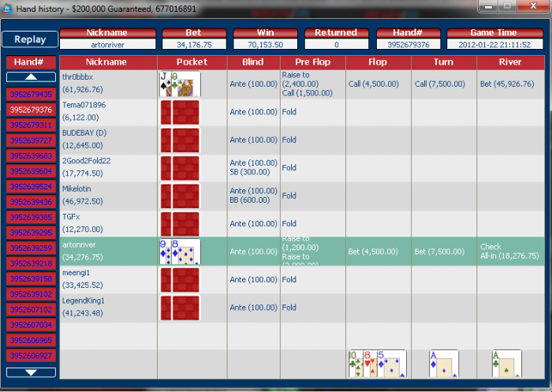Select hand 3952639524

coord(31,186)
